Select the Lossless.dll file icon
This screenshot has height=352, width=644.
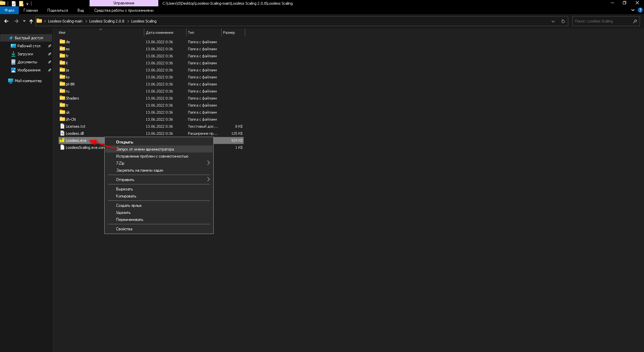62,133
